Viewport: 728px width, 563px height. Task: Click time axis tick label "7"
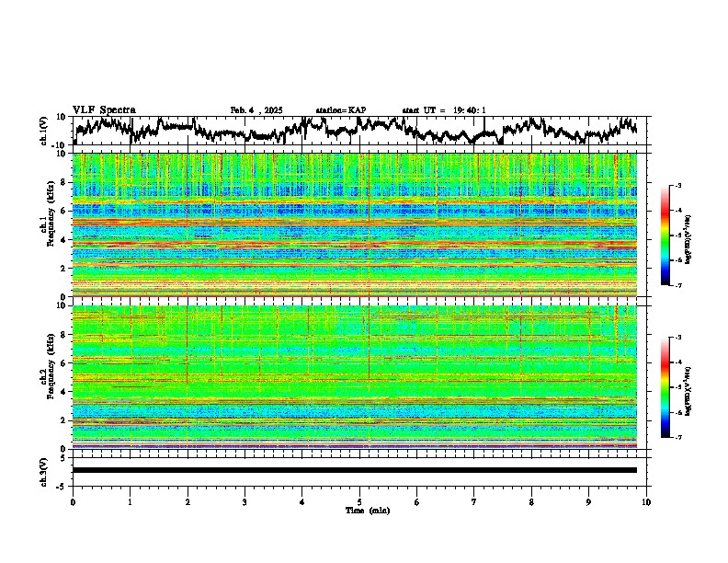pyautogui.click(x=474, y=502)
